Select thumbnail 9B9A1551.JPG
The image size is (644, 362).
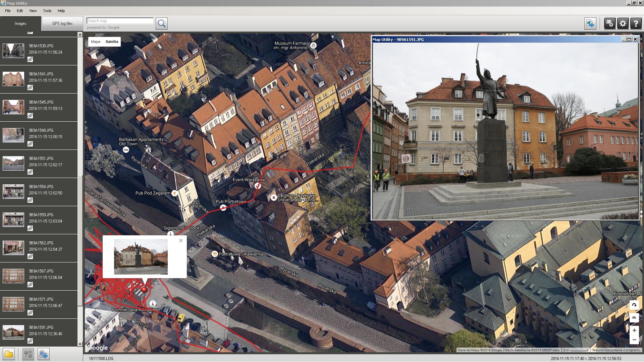click(x=13, y=163)
